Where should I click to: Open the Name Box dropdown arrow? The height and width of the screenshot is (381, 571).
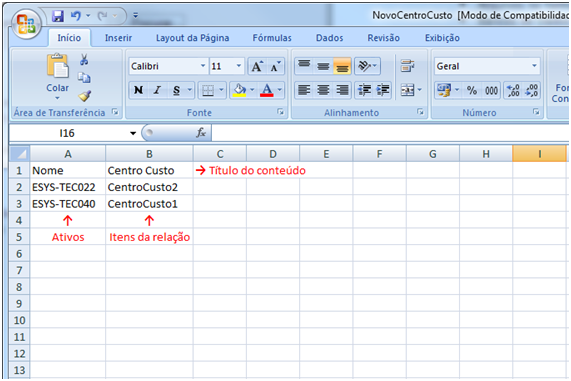[x=133, y=133]
